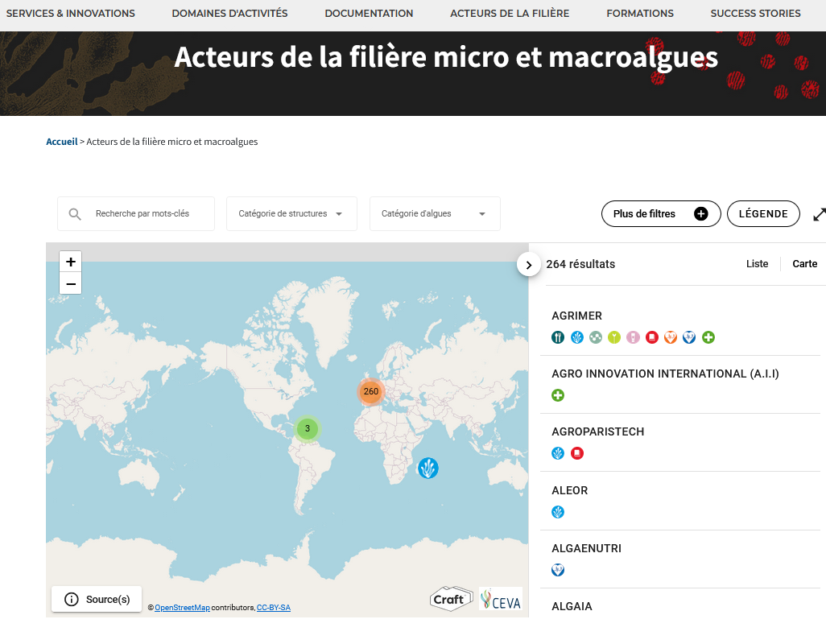Screen dimensions: 826x644
Task: Click the info icon on the Source(s) button
Action: pyautogui.click(x=71, y=599)
